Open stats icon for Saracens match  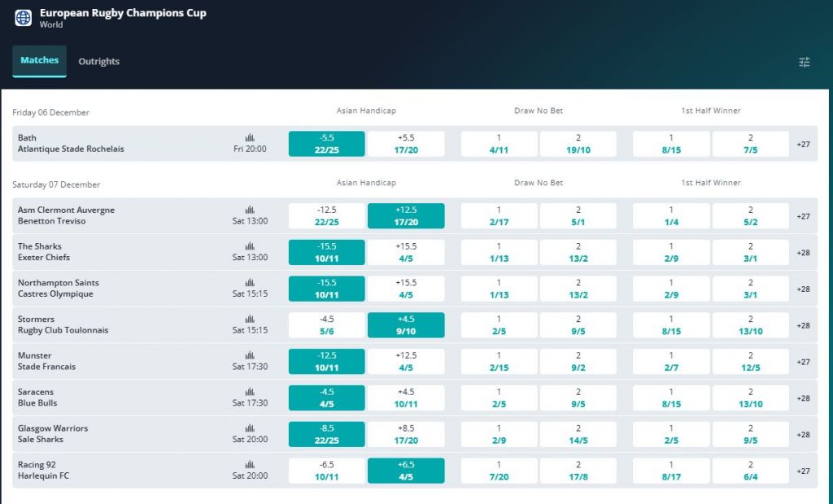click(250, 391)
